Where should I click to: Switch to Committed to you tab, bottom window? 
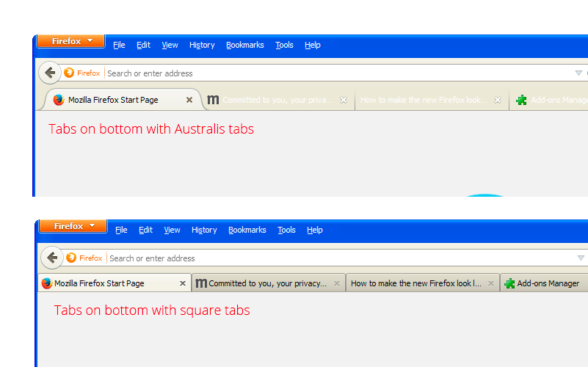[269, 283]
